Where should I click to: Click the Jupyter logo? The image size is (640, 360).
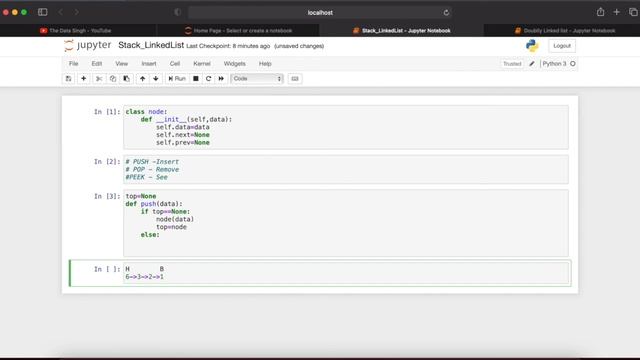click(x=88, y=45)
